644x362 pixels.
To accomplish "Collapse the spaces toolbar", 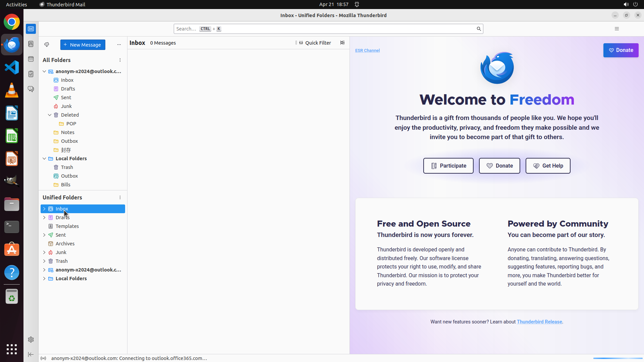I will coord(31,354).
